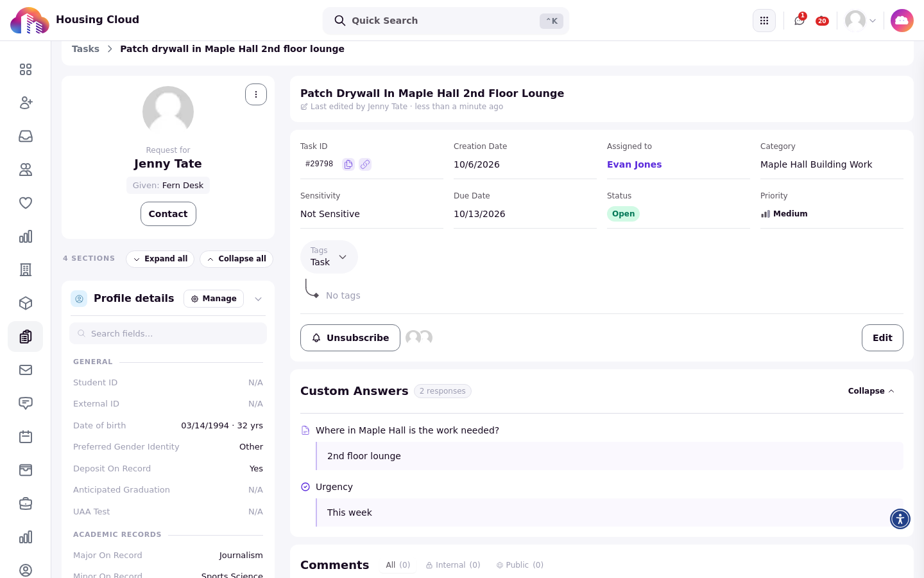
Task: Collapse all profile sections
Action: [237, 259]
